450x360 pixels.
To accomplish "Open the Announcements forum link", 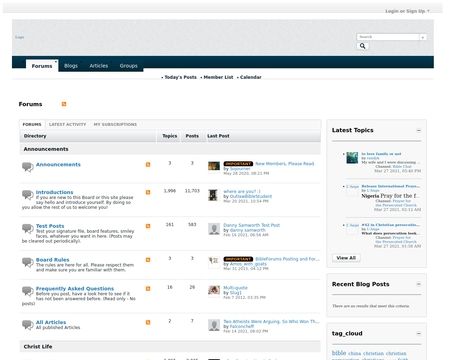I will click(58, 165).
